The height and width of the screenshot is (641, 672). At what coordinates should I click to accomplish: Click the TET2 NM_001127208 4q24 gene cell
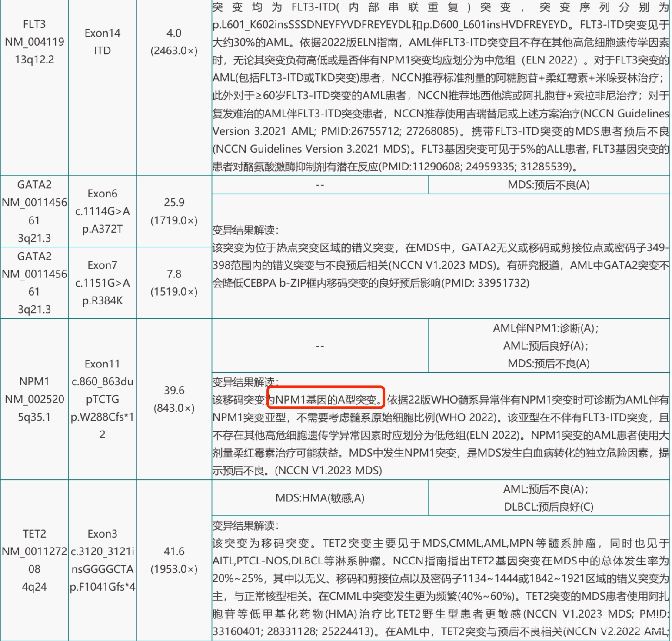coord(34,560)
